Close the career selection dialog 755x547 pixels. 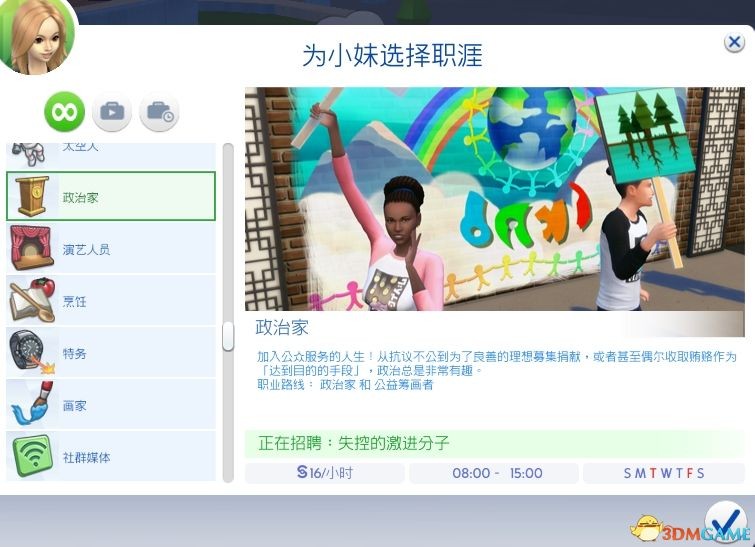734,42
